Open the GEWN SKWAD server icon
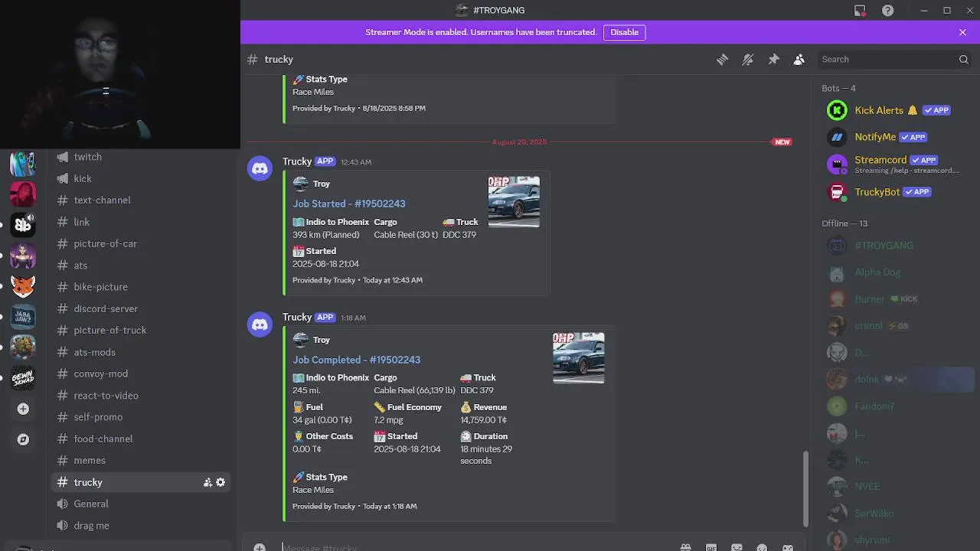The width and height of the screenshot is (980, 551). (x=23, y=377)
